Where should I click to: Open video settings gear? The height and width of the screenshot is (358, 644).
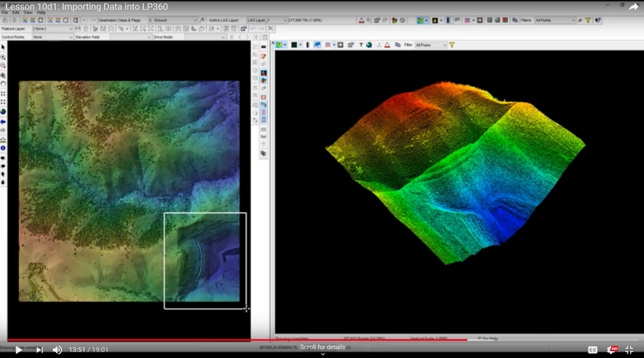pyautogui.click(x=611, y=350)
